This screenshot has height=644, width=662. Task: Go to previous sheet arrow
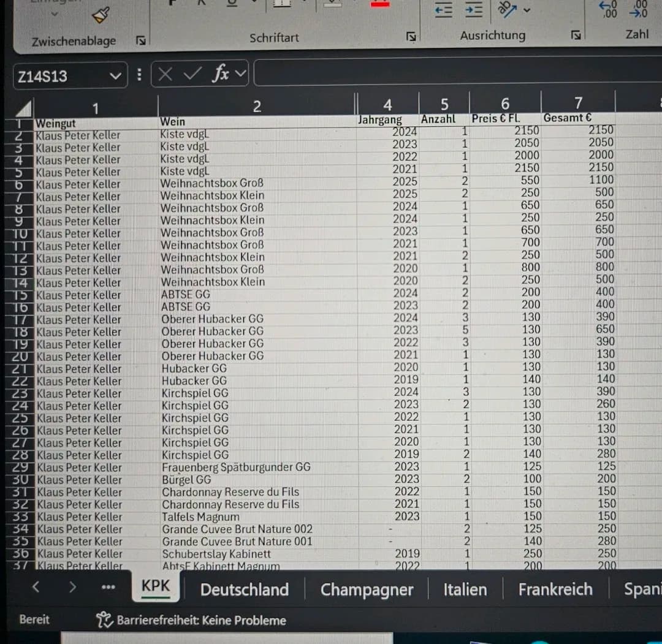click(36, 586)
